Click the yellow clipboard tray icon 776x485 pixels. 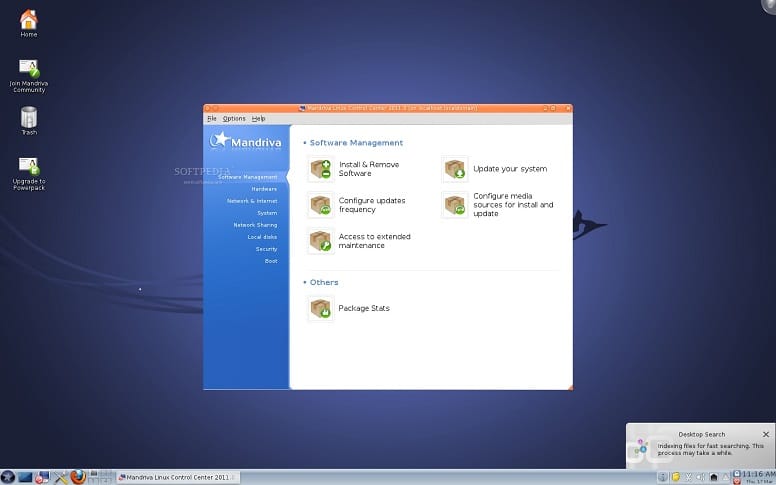pyautogui.click(x=676, y=477)
